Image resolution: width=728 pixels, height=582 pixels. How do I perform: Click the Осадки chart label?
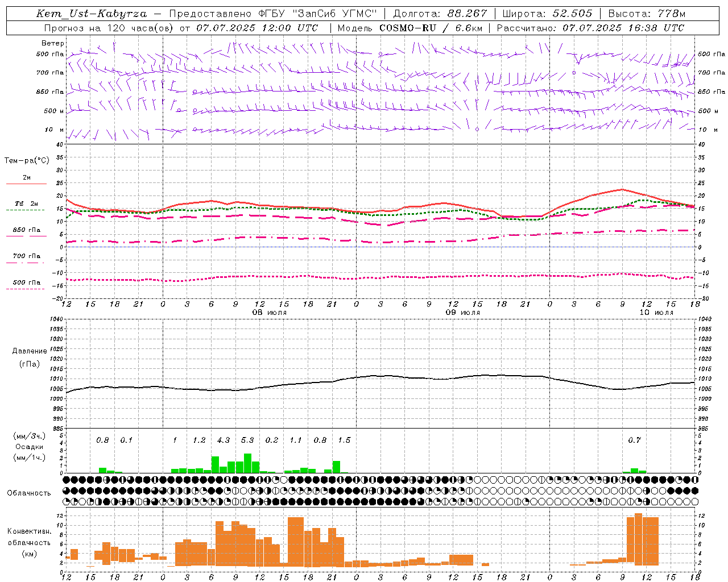(x=30, y=447)
